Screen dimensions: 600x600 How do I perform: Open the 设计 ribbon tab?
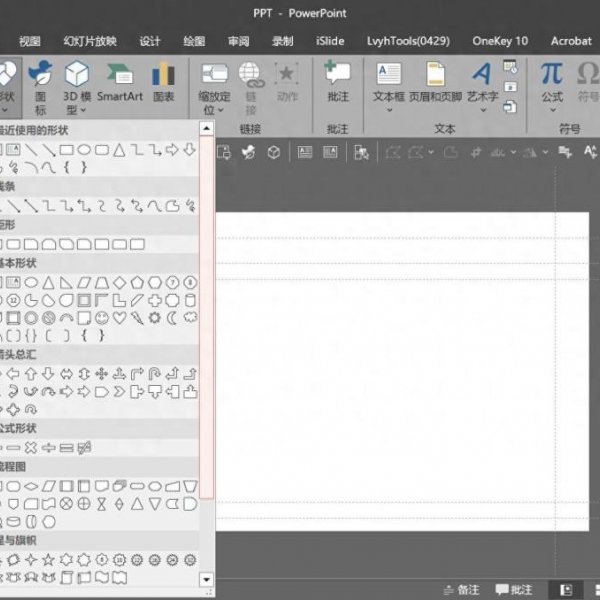coord(150,41)
